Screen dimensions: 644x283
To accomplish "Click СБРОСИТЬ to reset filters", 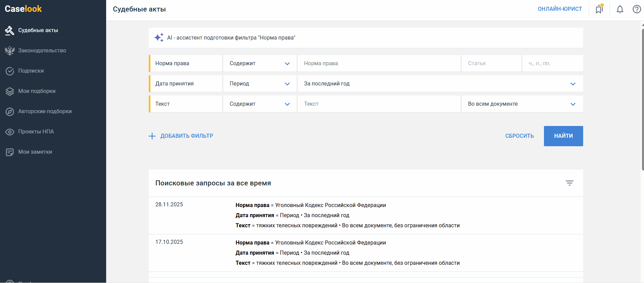I will [519, 136].
